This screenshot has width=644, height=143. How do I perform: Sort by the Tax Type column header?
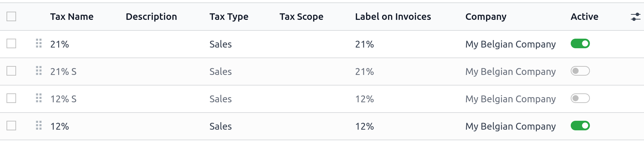pos(229,17)
